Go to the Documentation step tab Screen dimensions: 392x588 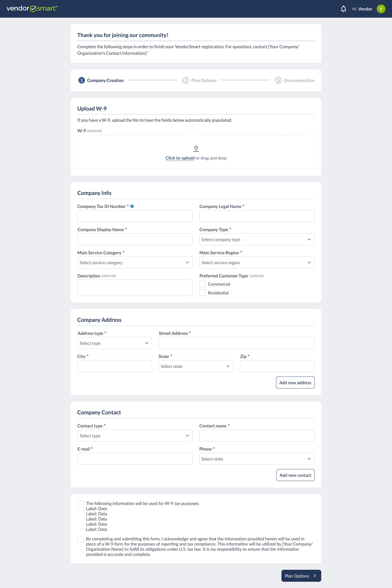(299, 80)
